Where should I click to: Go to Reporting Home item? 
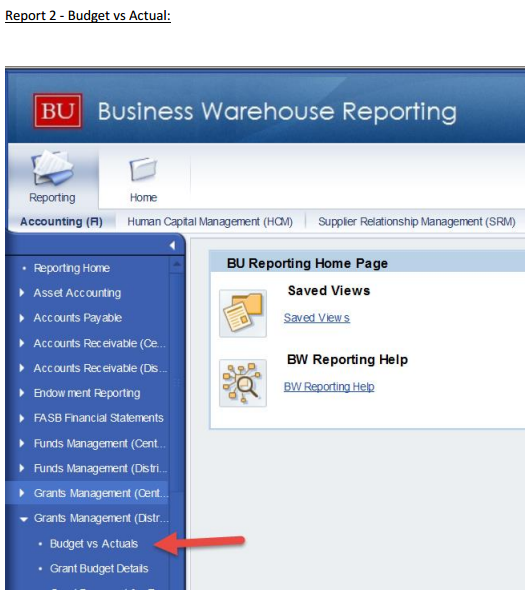(x=71, y=268)
